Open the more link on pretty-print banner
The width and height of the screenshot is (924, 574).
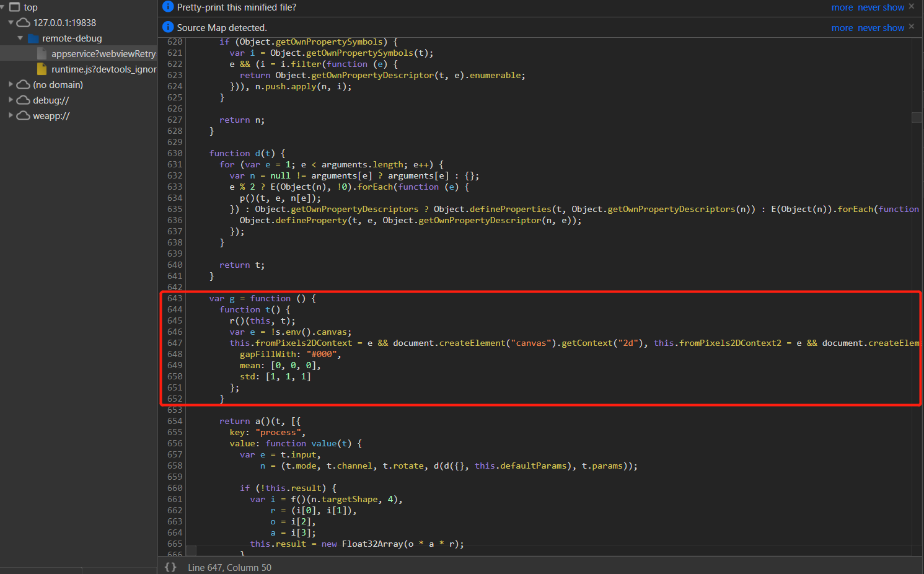842,7
